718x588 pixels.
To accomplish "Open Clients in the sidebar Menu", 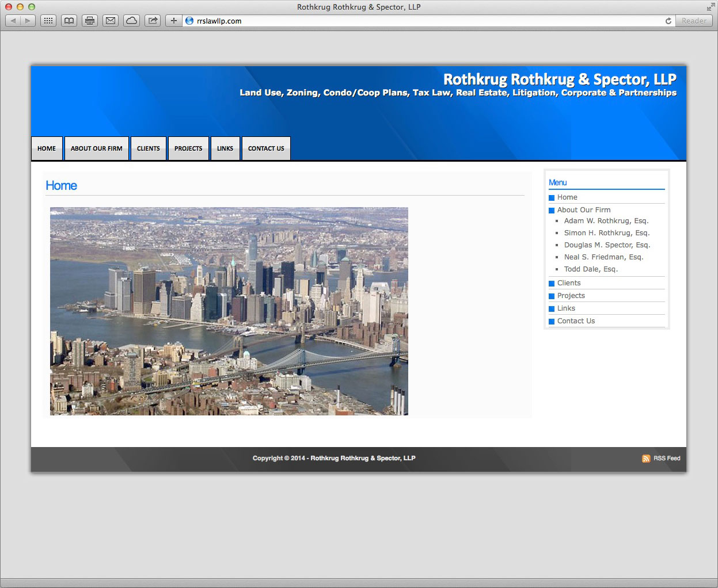I will pos(569,283).
